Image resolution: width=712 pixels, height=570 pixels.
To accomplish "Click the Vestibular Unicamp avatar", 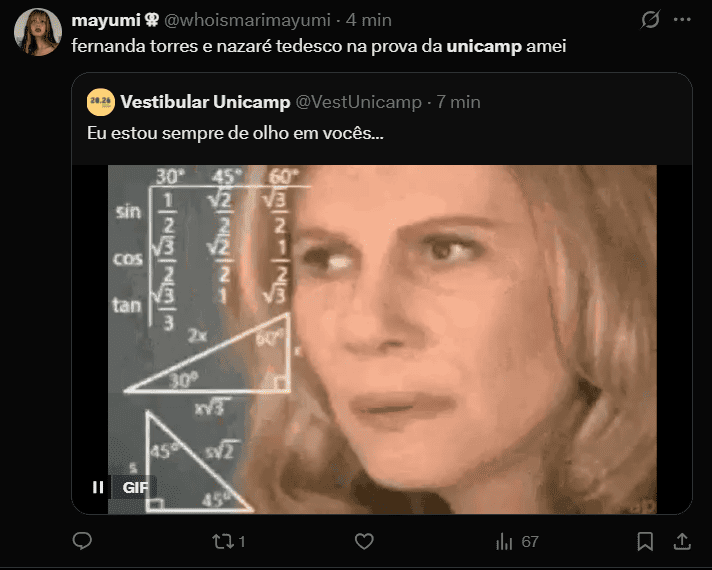I will (x=100, y=102).
